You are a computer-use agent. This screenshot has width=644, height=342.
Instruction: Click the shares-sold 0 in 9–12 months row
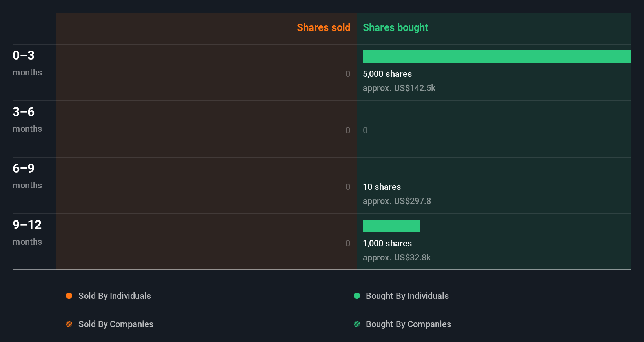pyautogui.click(x=348, y=243)
